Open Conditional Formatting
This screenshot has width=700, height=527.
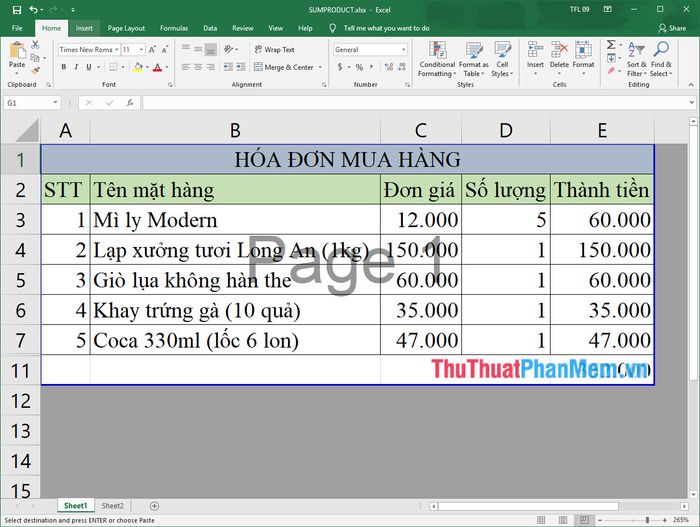point(437,59)
